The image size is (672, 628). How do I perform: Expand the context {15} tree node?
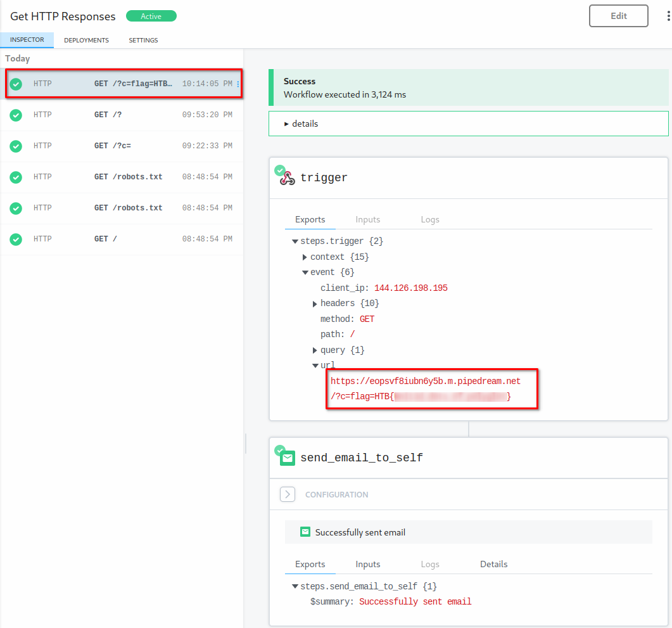click(305, 257)
